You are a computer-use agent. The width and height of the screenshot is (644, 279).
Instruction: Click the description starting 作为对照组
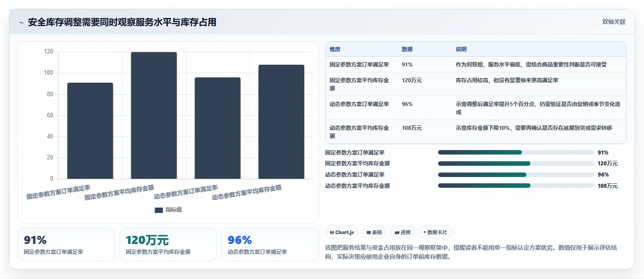[x=531, y=65]
